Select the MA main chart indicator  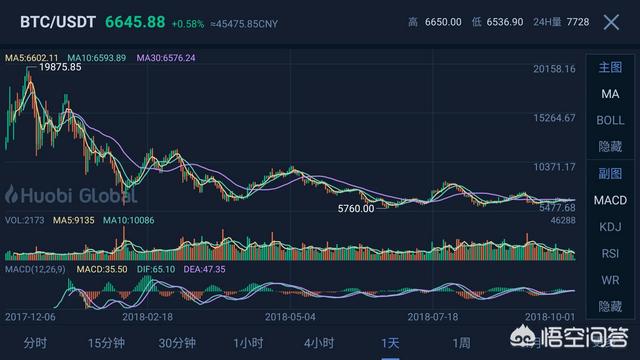(610, 94)
